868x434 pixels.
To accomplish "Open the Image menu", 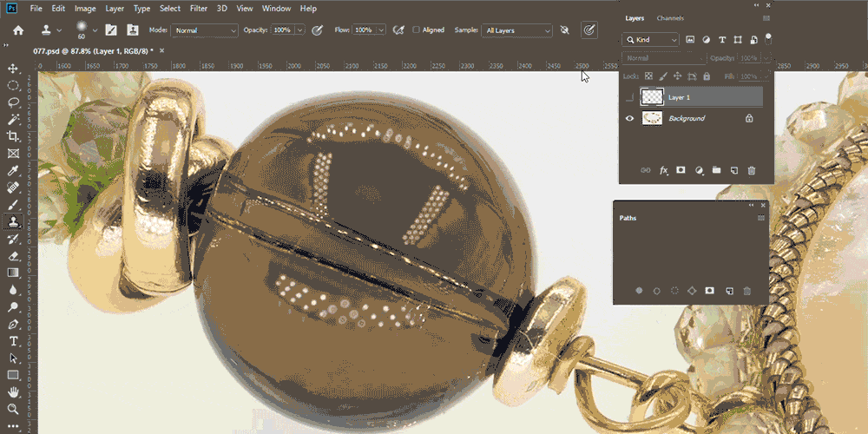I will pos(85,9).
